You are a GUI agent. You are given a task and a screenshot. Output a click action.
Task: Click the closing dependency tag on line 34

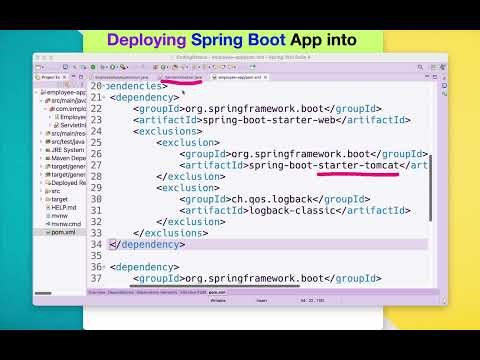pyautogui.click(x=147, y=245)
